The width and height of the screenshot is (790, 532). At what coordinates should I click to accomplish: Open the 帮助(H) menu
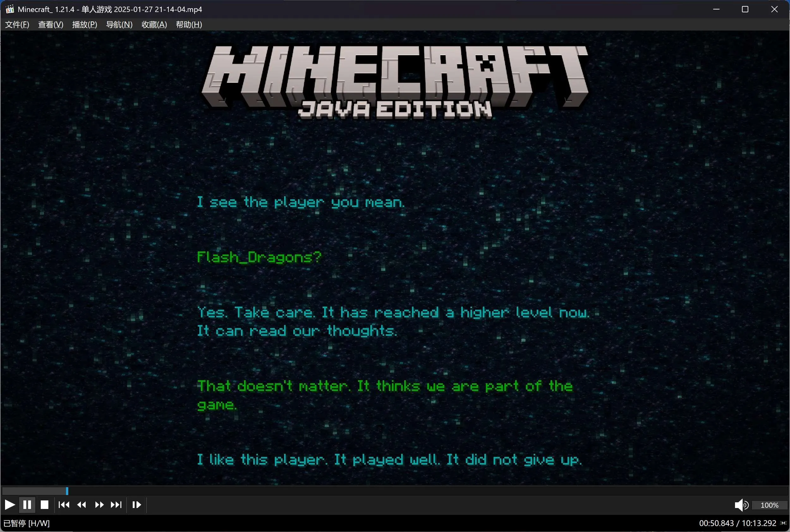click(x=189, y=24)
